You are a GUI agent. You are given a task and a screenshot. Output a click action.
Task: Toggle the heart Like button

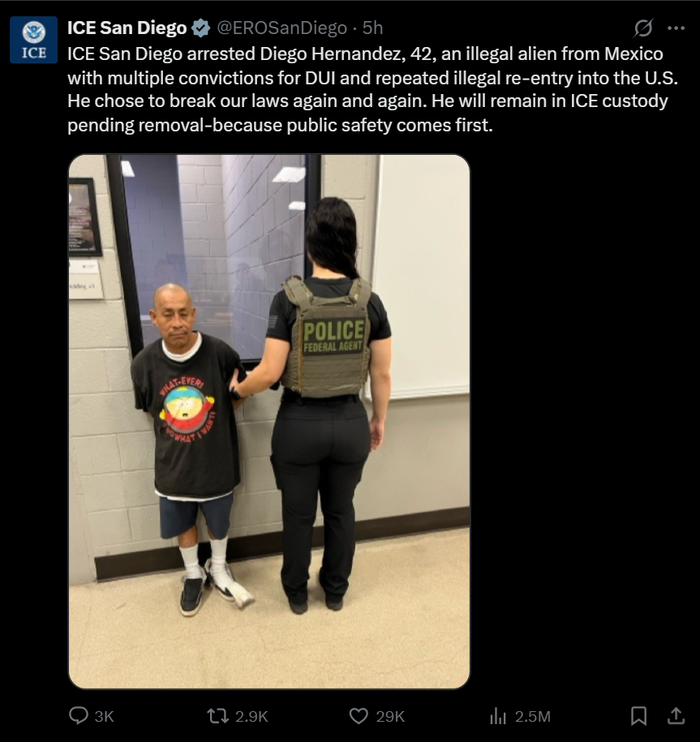click(x=359, y=716)
